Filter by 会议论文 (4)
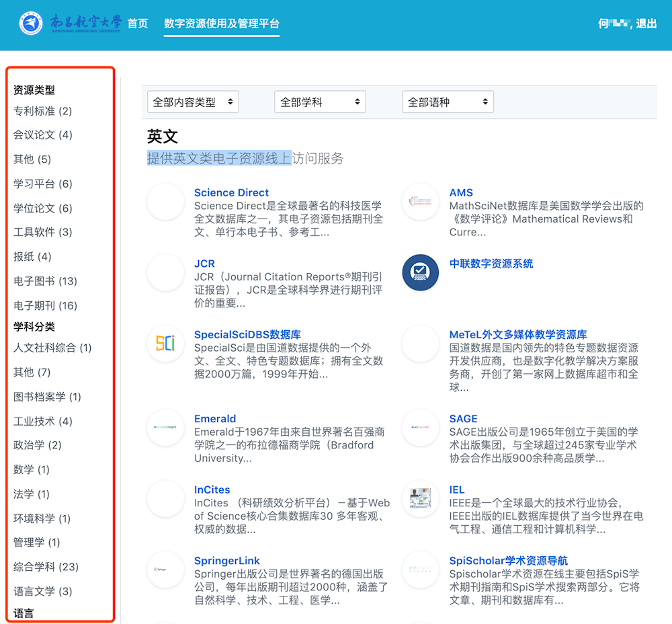 tap(43, 134)
